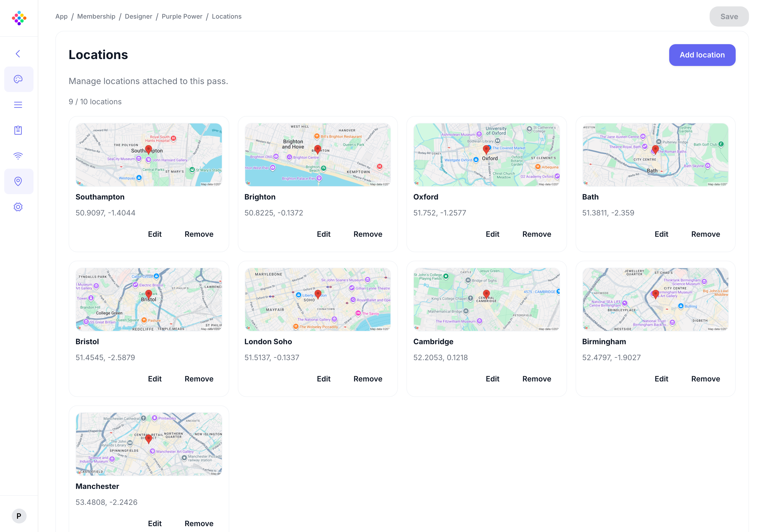Select the location pin sidebar item
The width and height of the screenshot is (766, 532).
pos(19,181)
